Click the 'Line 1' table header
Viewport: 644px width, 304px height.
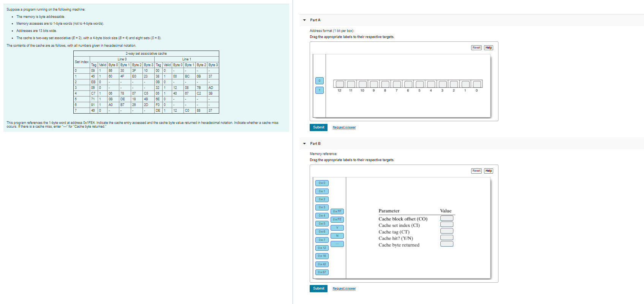187,59
